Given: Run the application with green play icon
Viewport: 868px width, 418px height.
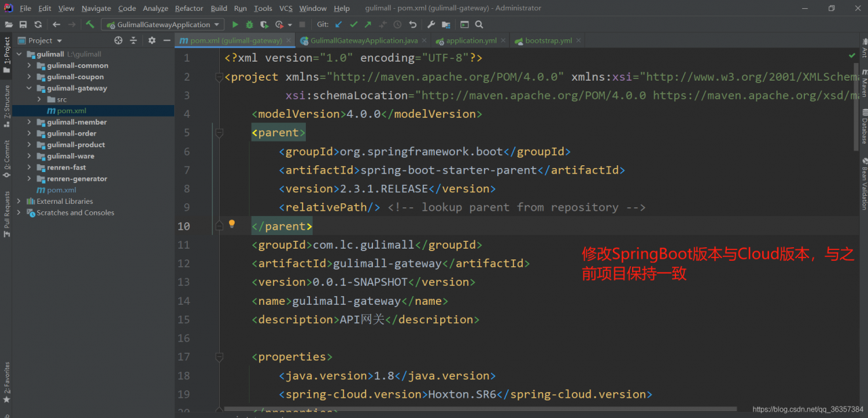Looking at the screenshot, I should click(x=236, y=24).
